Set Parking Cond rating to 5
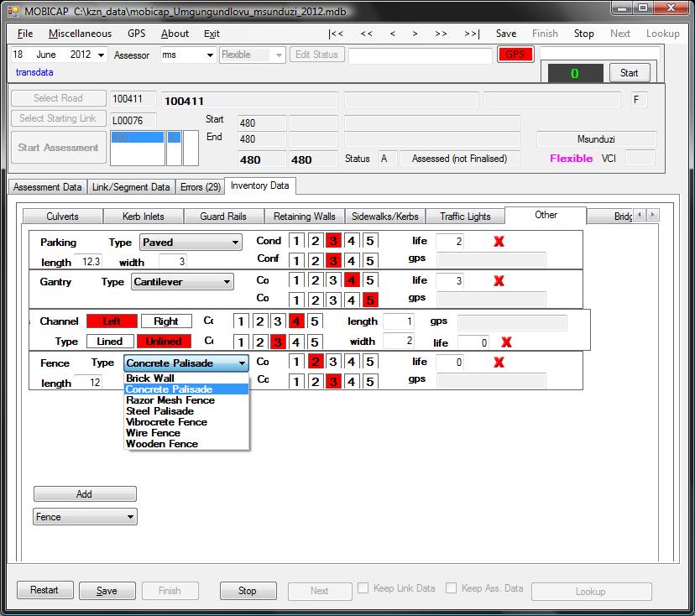This screenshot has height=616, width=695. pyautogui.click(x=370, y=242)
